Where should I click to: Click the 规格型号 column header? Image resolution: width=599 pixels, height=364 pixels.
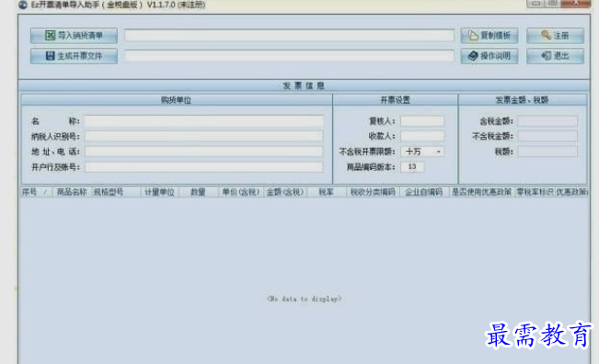116,192
